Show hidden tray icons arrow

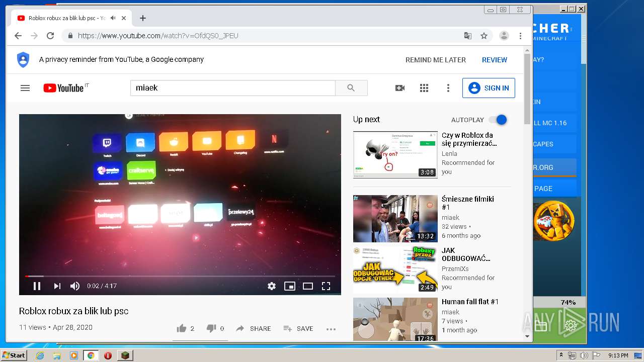pos(561,355)
